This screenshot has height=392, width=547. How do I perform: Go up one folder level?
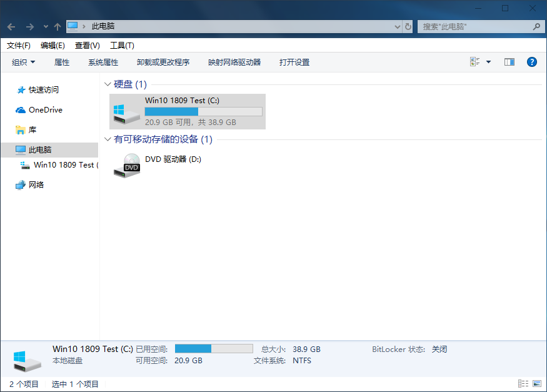click(58, 27)
